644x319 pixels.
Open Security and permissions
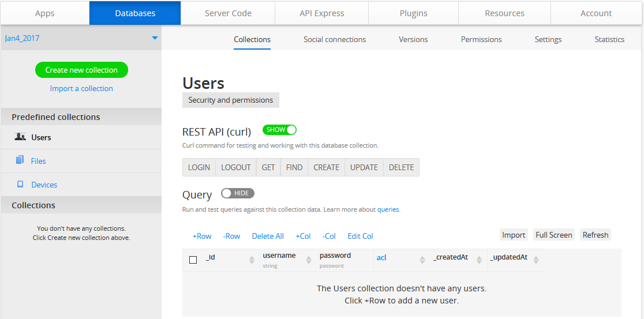[230, 100]
